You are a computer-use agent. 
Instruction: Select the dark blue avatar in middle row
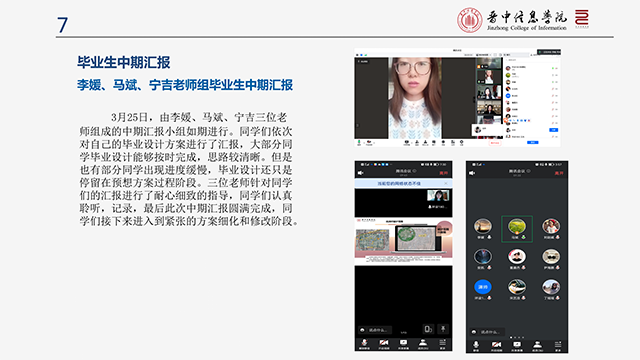click(482, 257)
